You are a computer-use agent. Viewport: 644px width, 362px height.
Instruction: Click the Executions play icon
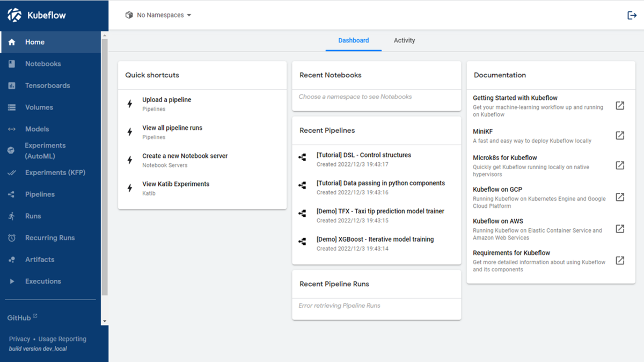[12, 281]
